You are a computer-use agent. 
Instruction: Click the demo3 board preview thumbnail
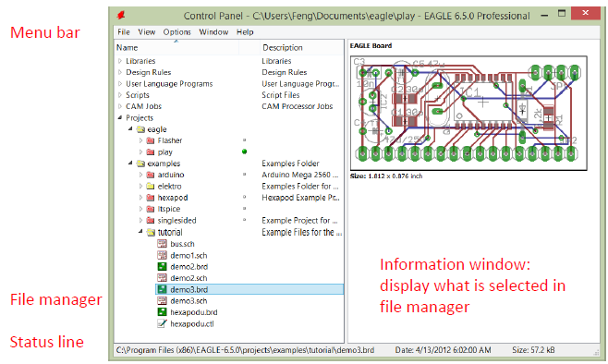point(468,113)
